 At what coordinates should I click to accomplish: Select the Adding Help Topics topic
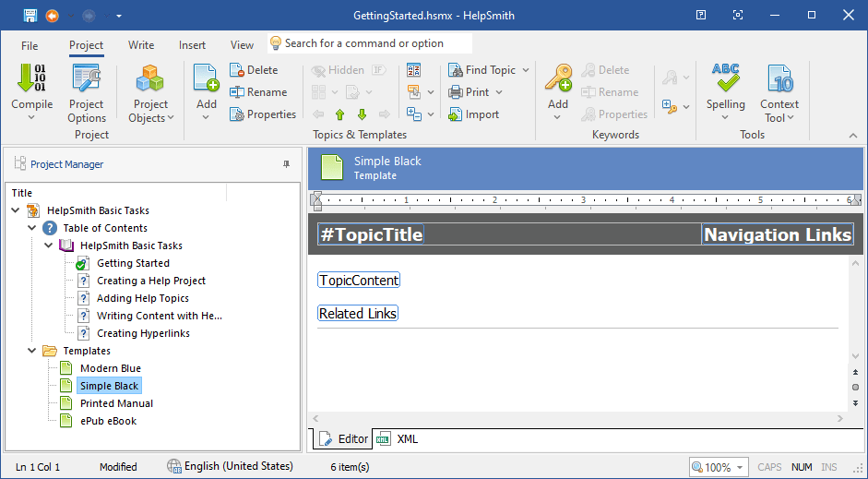143,298
